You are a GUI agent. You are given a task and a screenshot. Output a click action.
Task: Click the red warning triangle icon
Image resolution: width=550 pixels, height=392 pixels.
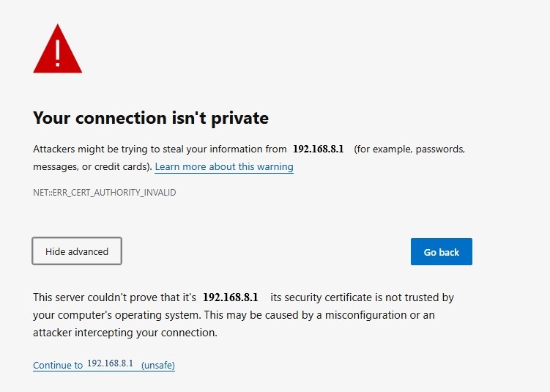(58, 48)
